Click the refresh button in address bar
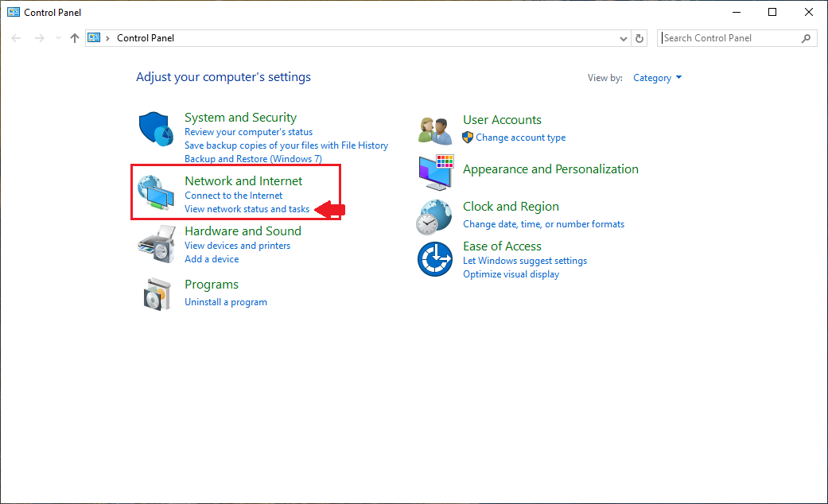Image resolution: width=828 pixels, height=504 pixels. tap(639, 38)
